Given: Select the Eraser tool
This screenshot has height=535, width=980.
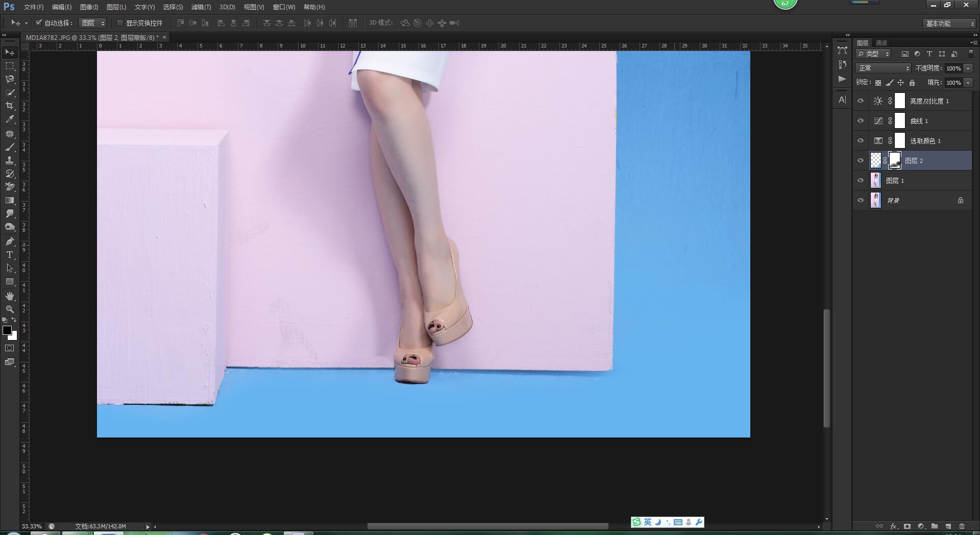Looking at the screenshot, I should [x=10, y=187].
